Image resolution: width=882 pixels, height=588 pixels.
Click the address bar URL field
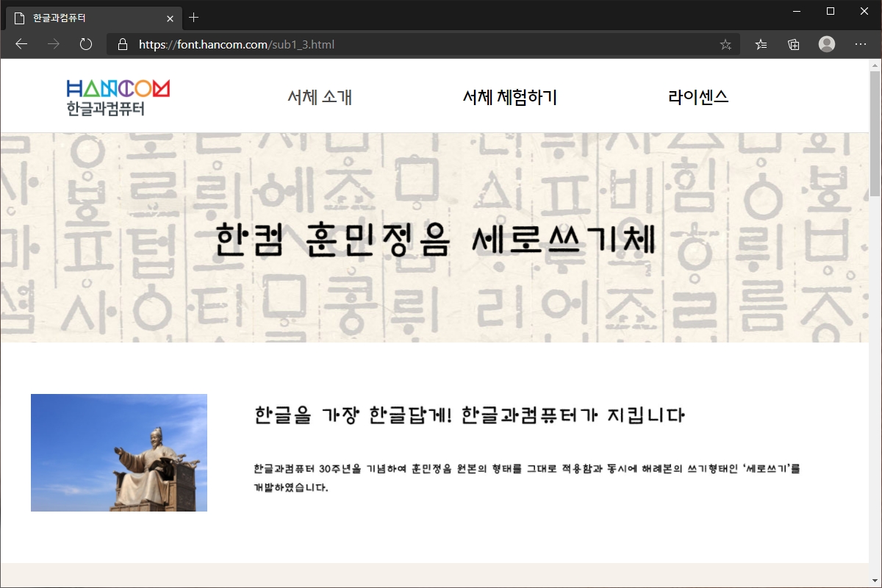pos(423,44)
